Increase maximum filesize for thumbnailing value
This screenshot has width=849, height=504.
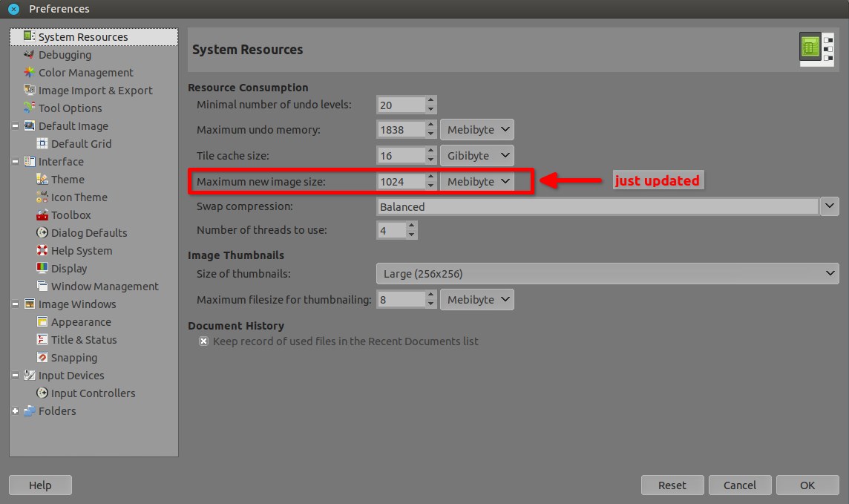pyautogui.click(x=431, y=295)
